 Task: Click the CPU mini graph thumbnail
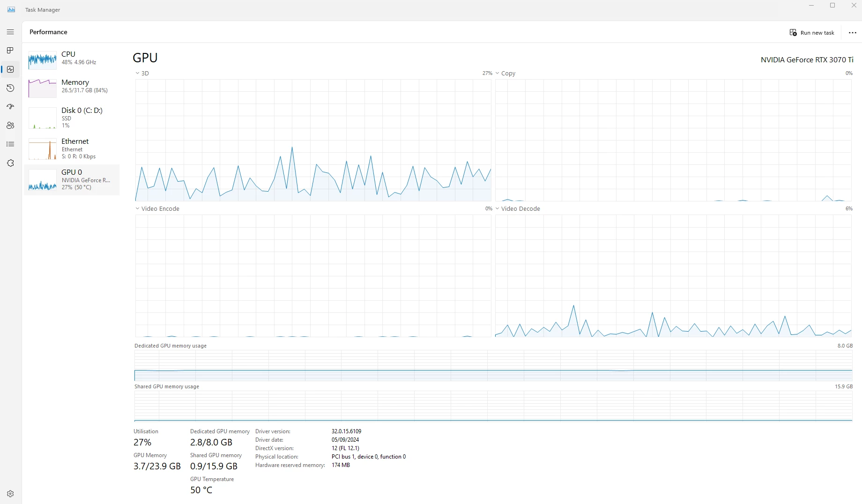coord(42,61)
